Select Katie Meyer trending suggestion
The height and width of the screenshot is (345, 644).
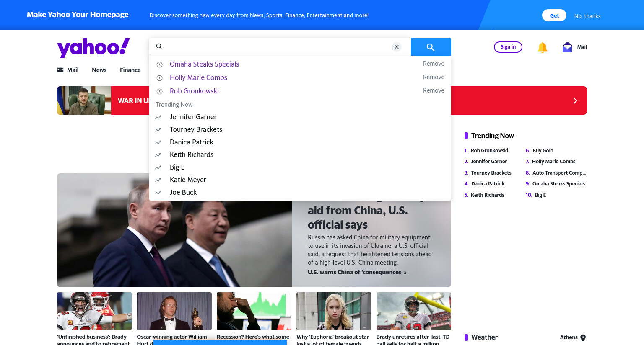pos(188,180)
